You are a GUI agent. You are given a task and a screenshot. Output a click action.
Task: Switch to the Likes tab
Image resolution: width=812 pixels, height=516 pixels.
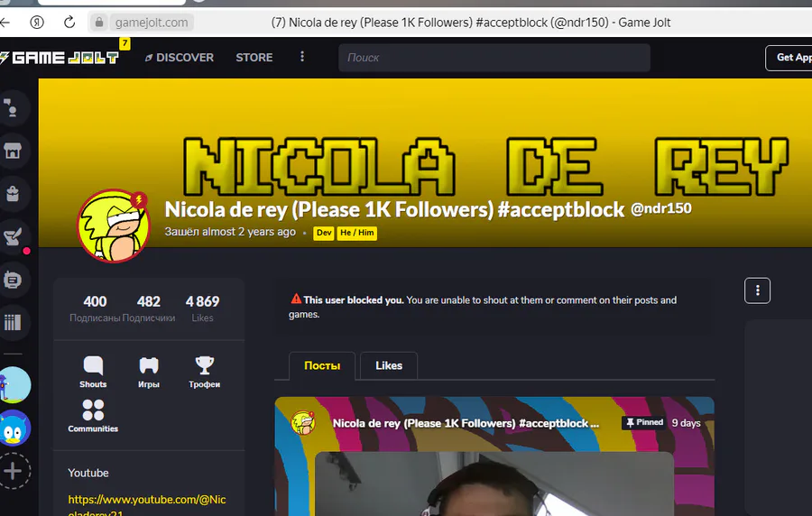pyautogui.click(x=389, y=365)
